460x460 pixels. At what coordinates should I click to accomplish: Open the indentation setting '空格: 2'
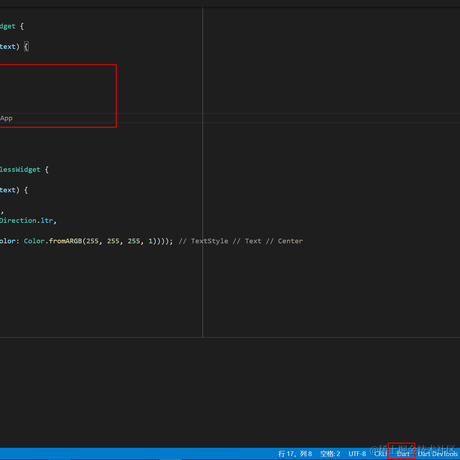click(x=330, y=454)
